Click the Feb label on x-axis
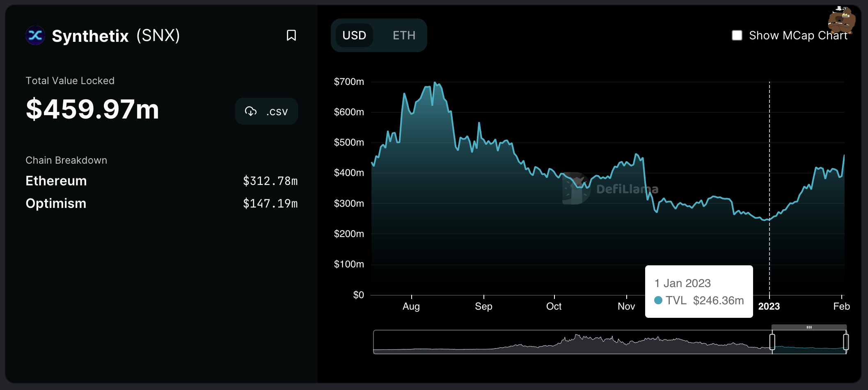 click(x=841, y=306)
